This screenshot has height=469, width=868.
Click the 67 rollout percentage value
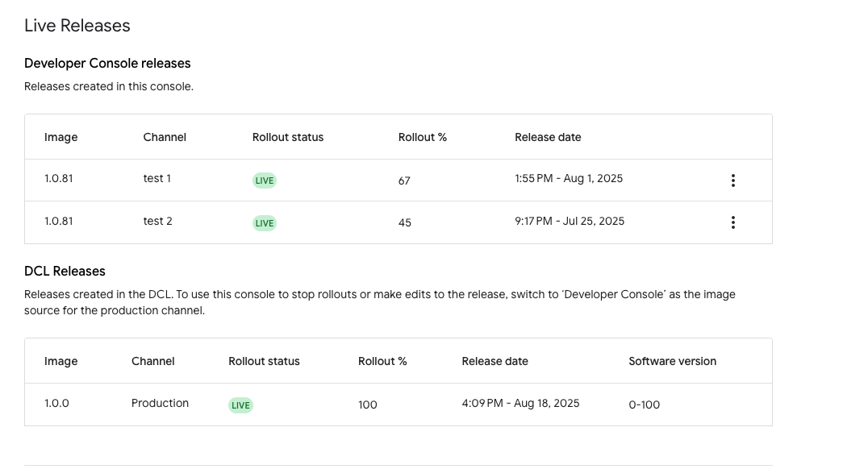click(403, 181)
